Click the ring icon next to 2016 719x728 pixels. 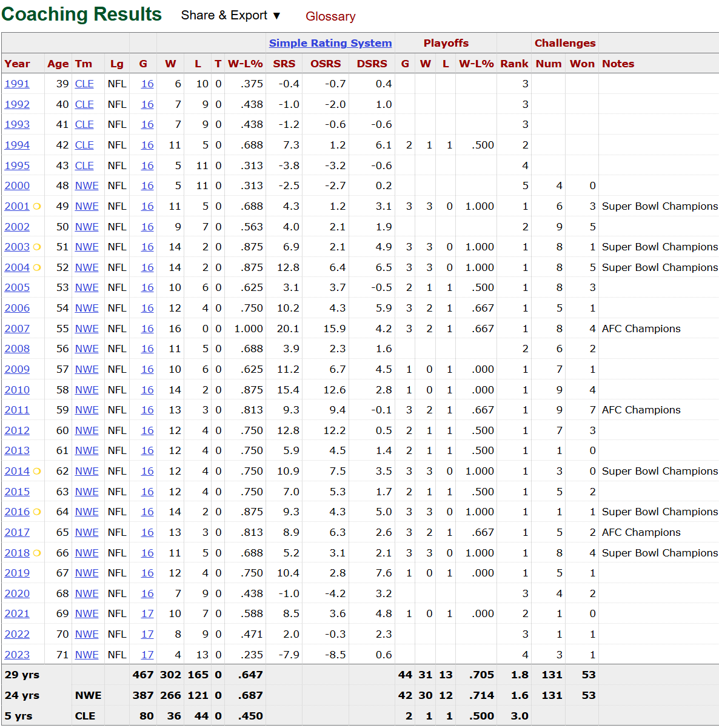point(37,512)
